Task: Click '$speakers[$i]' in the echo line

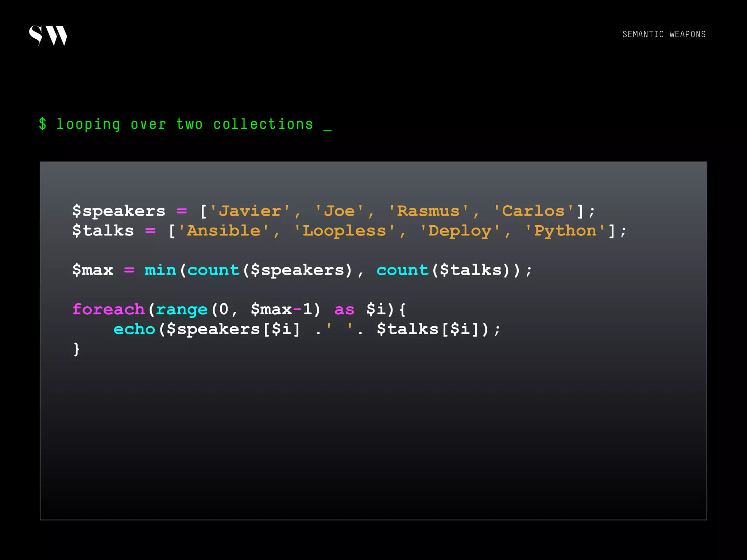Action: point(233,329)
